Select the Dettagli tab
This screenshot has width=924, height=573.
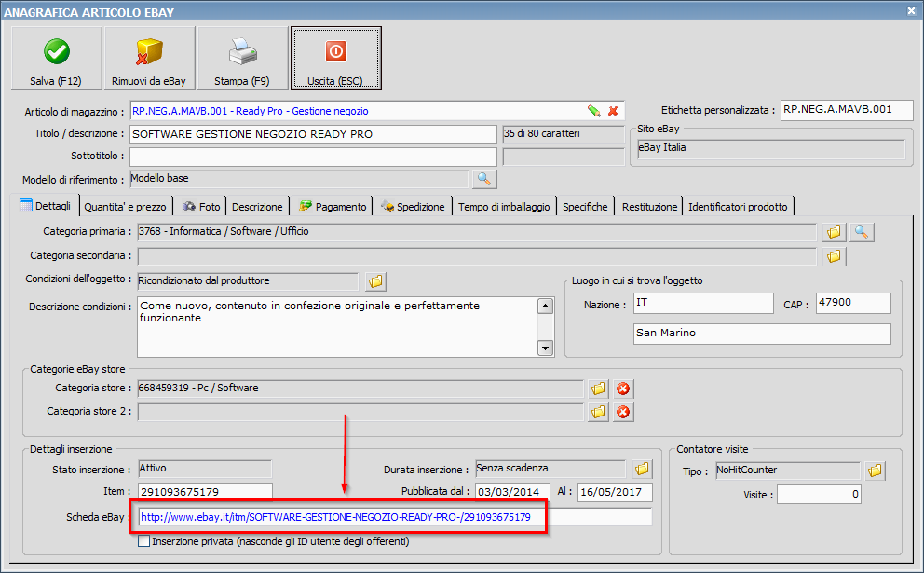46,206
